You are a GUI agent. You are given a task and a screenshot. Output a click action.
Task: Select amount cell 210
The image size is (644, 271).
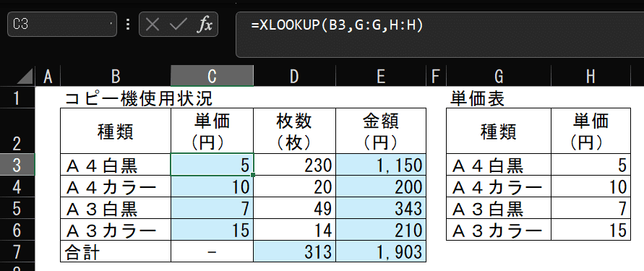click(381, 230)
